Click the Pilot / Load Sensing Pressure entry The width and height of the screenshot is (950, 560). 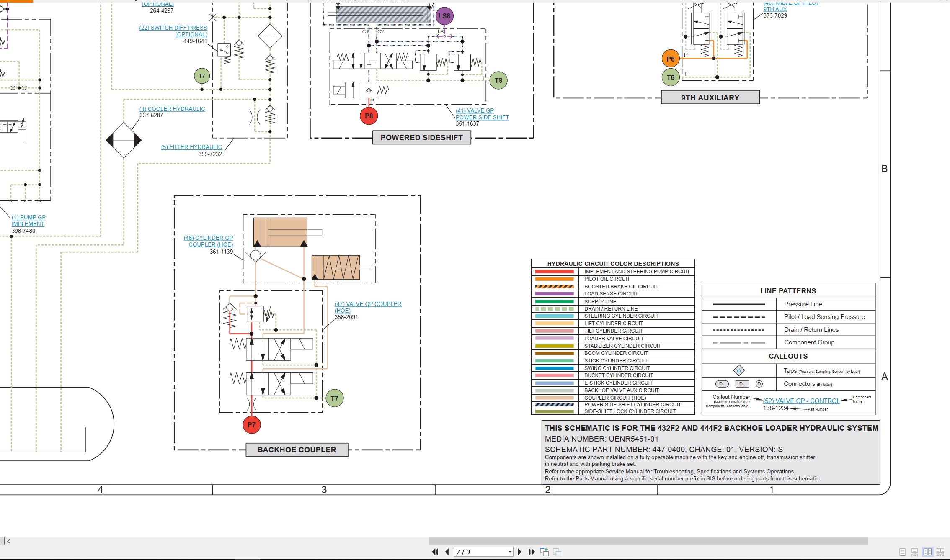(x=788, y=317)
